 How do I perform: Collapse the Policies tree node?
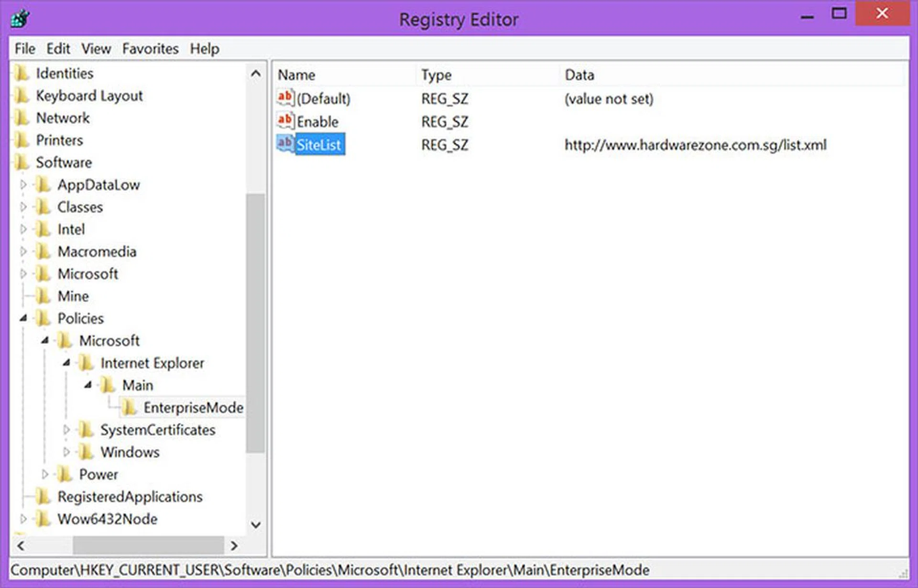click(23, 318)
